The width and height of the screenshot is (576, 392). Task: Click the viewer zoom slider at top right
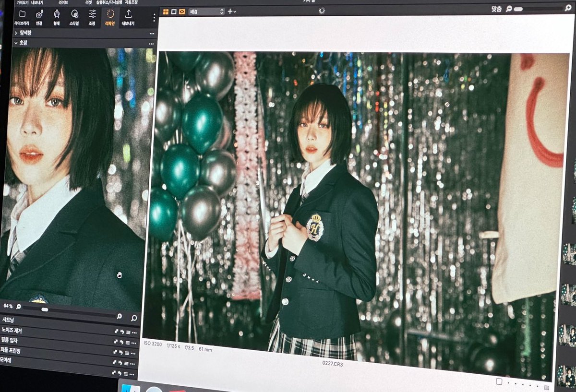[538, 9]
